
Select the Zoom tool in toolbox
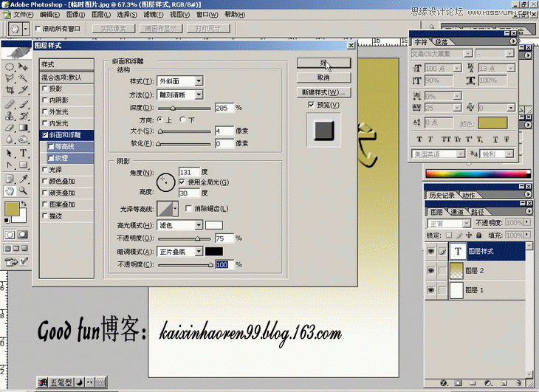[x=23, y=190]
